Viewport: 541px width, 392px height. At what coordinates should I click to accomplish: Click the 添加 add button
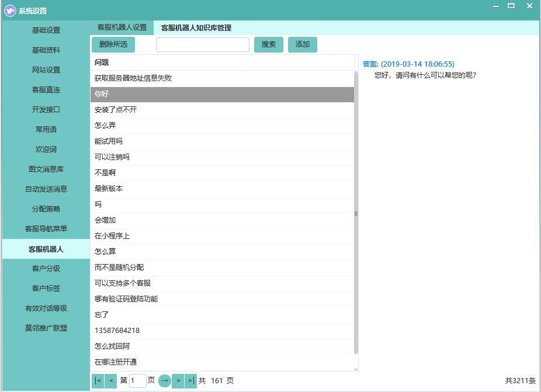302,44
